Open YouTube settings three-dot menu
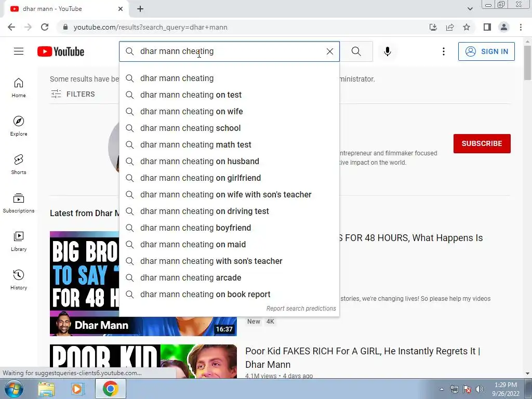Screen dimensions: 532x399 tap(444, 51)
